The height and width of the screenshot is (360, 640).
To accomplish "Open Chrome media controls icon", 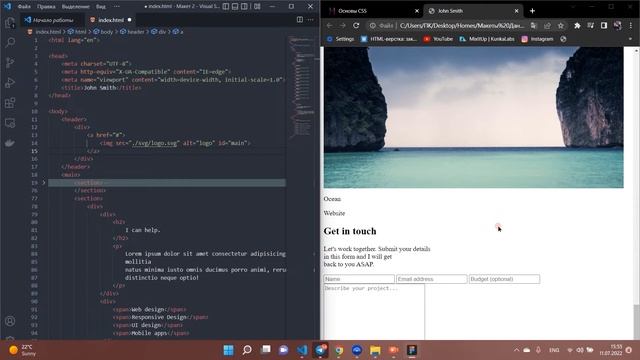I will pos(590,25).
